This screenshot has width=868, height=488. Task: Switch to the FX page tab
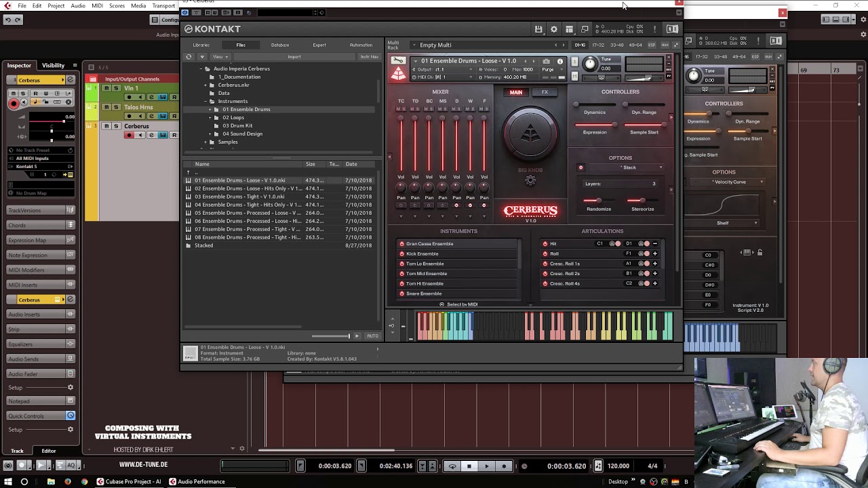coord(545,92)
